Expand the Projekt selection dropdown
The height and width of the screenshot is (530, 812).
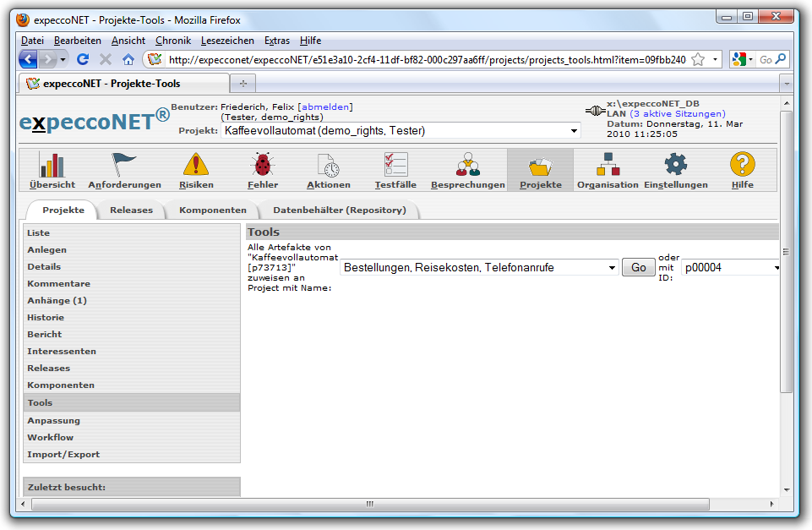pos(575,131)
